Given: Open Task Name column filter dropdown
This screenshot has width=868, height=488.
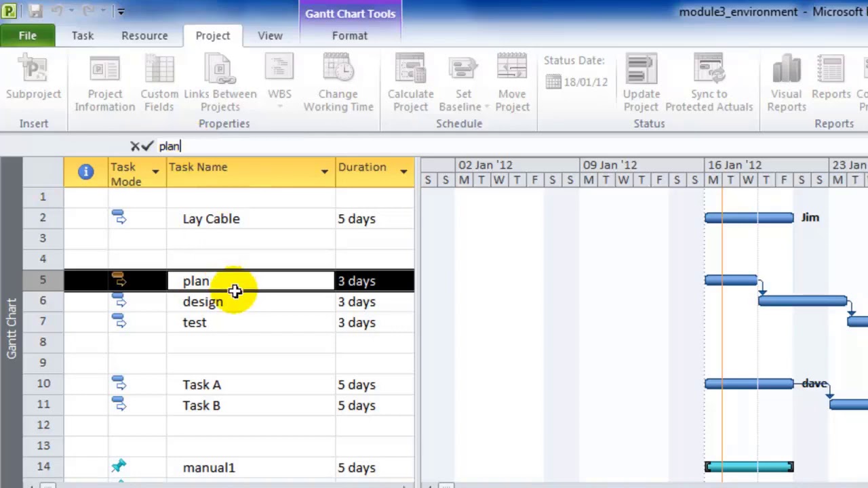Looking at the screenshot, I should coord(325,172).
